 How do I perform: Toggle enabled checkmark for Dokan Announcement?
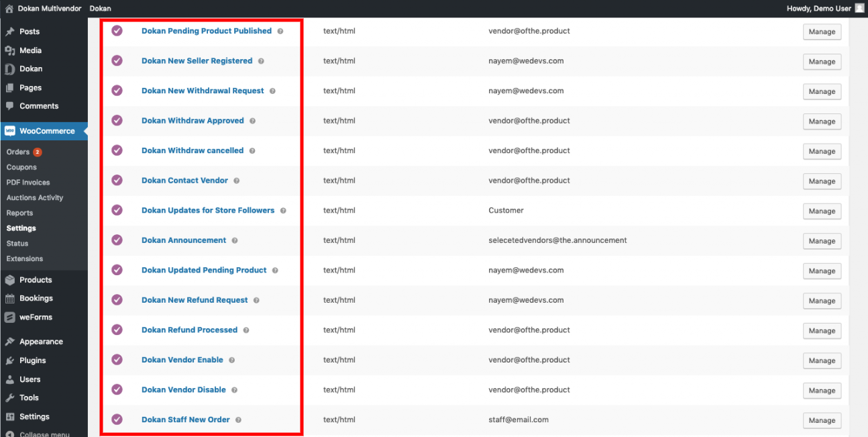pos(117,240)
